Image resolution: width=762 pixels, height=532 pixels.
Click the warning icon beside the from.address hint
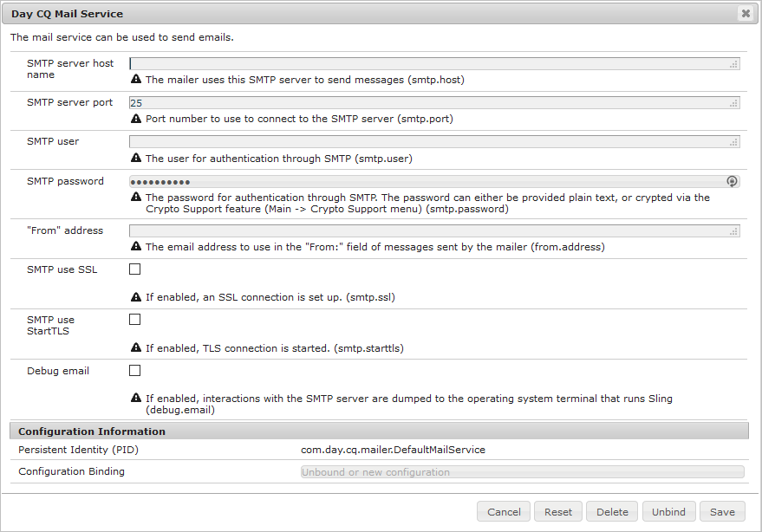click(x=136, y=245)
